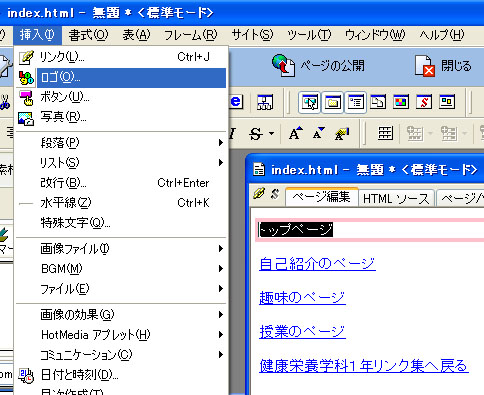Open the strikethrough dropdown arrow
Image resolution: width=484 pixels, height=395 pixels.
pyautogui.click(x=272, y=134)
